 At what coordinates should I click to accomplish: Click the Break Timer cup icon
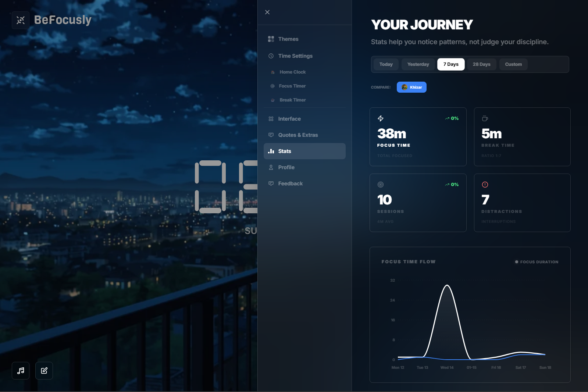point(272,100)
